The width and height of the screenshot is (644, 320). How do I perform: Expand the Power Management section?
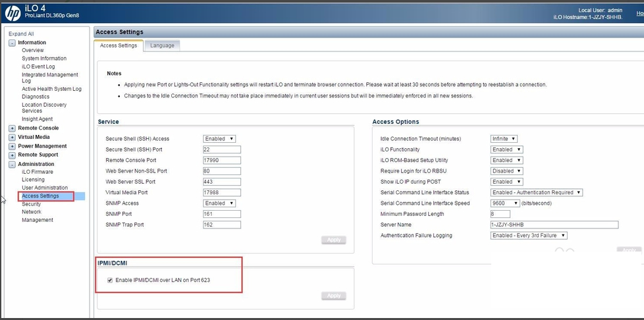pos(13,146)
